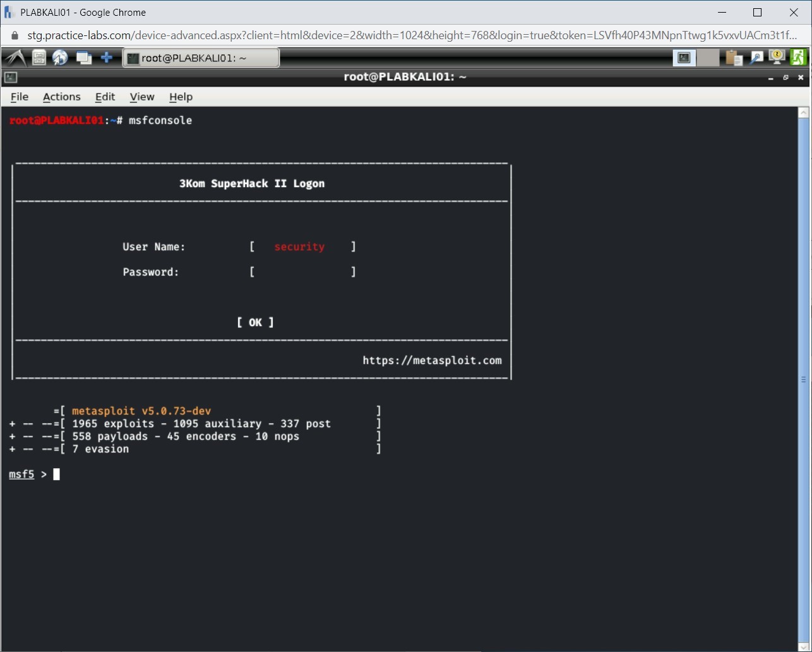Screen dimensions: 812x652
Task: Click the remote connection icon near top right
Action: click(x=756, y=57)
